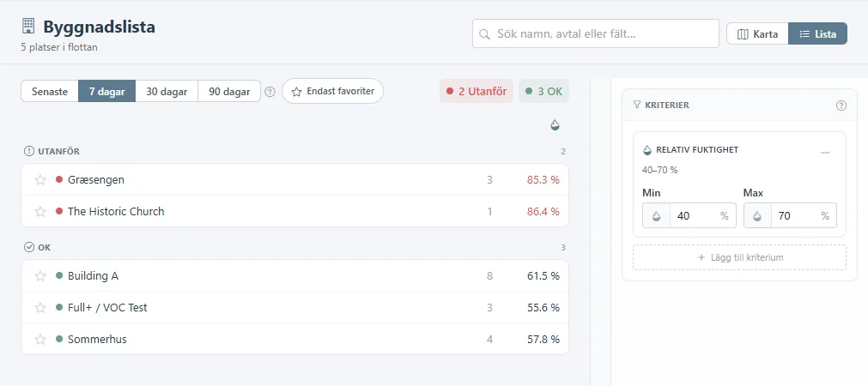
Task: Favorite The Historic Church star icon
Action: tap(40, 211)
